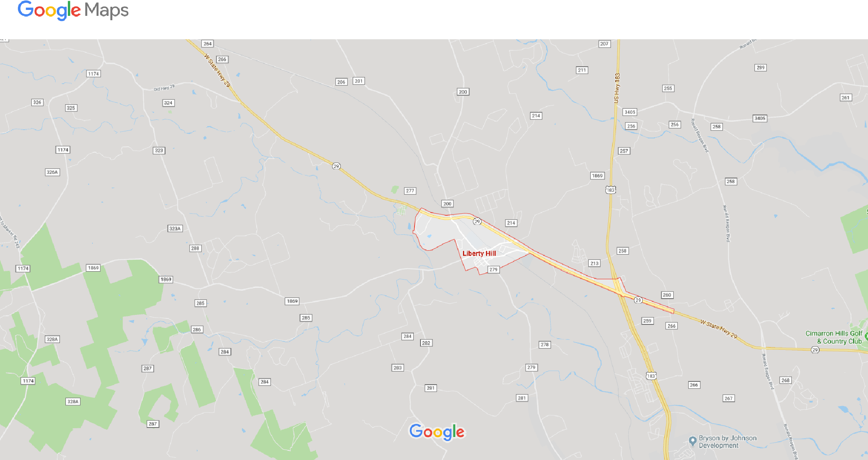
Task: Click the road 3405 marker near 261
Action: 760,118
